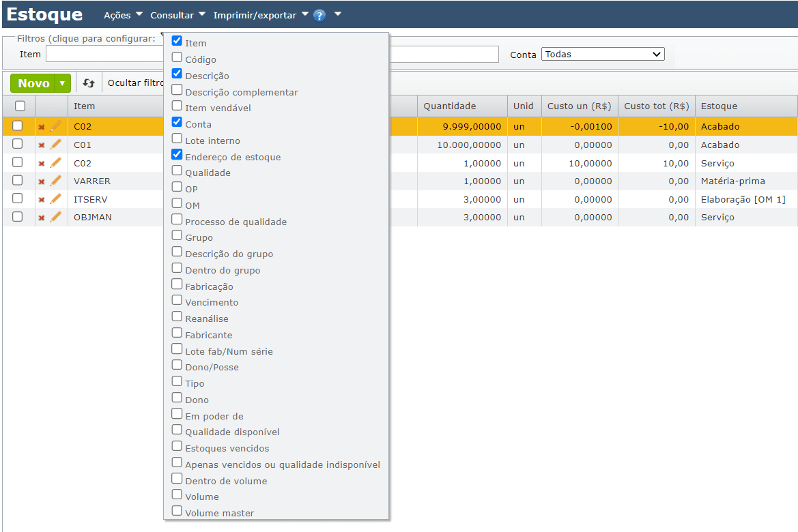This screenshot has height=532, width=798.
Task: Click pencil edit icon for VARRER row
Action: coord(55,180)
